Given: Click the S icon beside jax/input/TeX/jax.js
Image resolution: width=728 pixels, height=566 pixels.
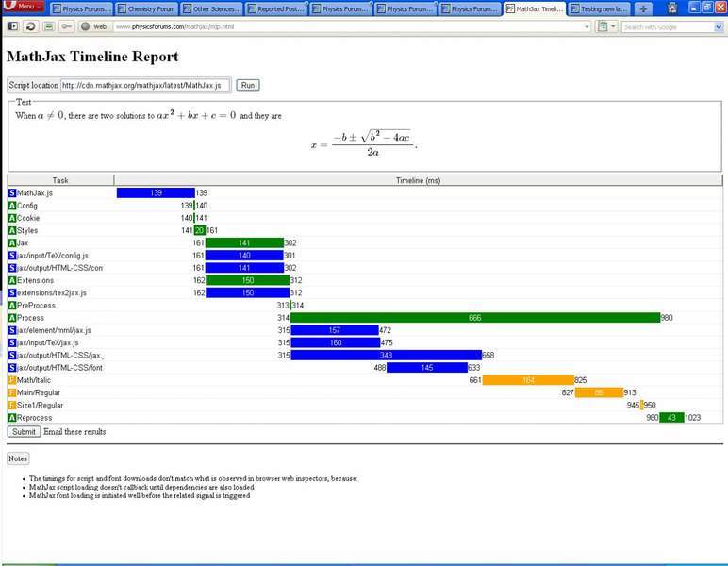Looking at the screenshot, I should 12,343.
